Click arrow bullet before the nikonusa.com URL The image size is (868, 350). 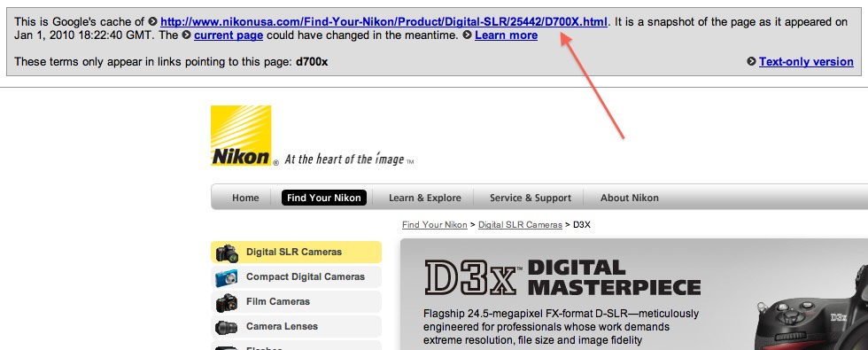[153, 22]
